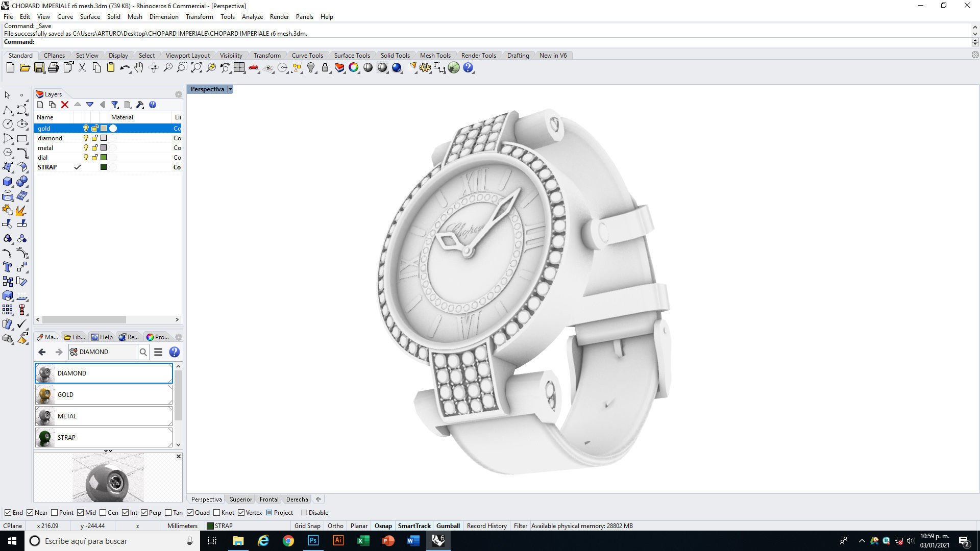Toggle the Near osnap checkbox

pyautogui.click(x=30, y=513)
